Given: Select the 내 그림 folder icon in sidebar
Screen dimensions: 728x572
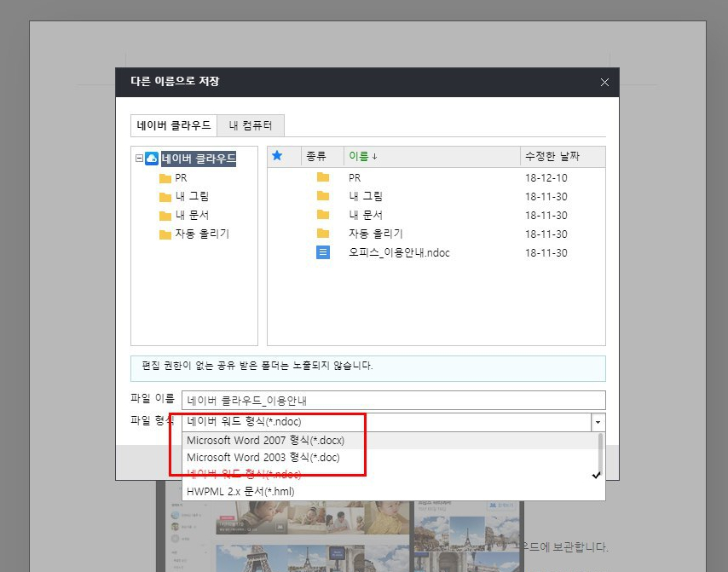Looking at the screenshot, I should coord(167,197).
